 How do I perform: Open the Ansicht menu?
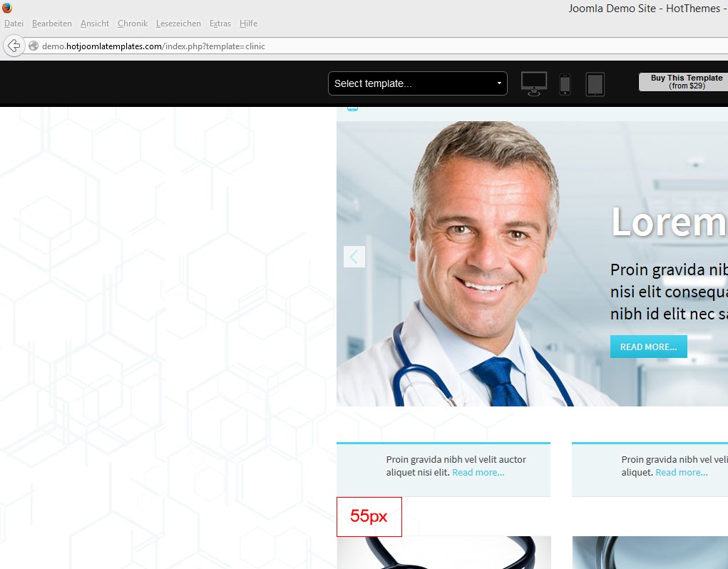[x=95, y=24]
